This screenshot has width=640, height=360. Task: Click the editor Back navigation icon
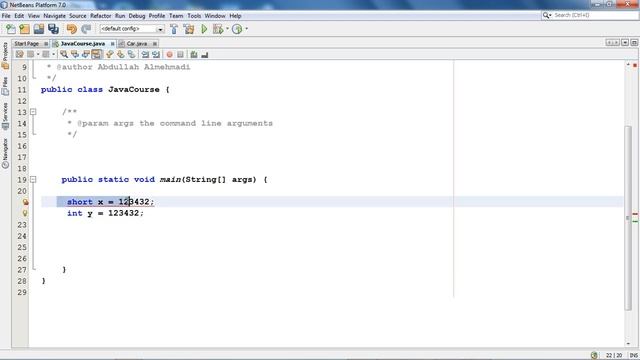click(x=31, y=54)
